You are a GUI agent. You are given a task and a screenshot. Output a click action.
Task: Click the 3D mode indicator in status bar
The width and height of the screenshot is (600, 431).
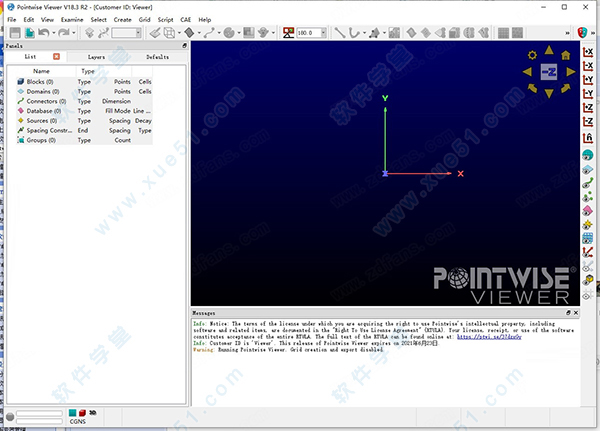92,412
